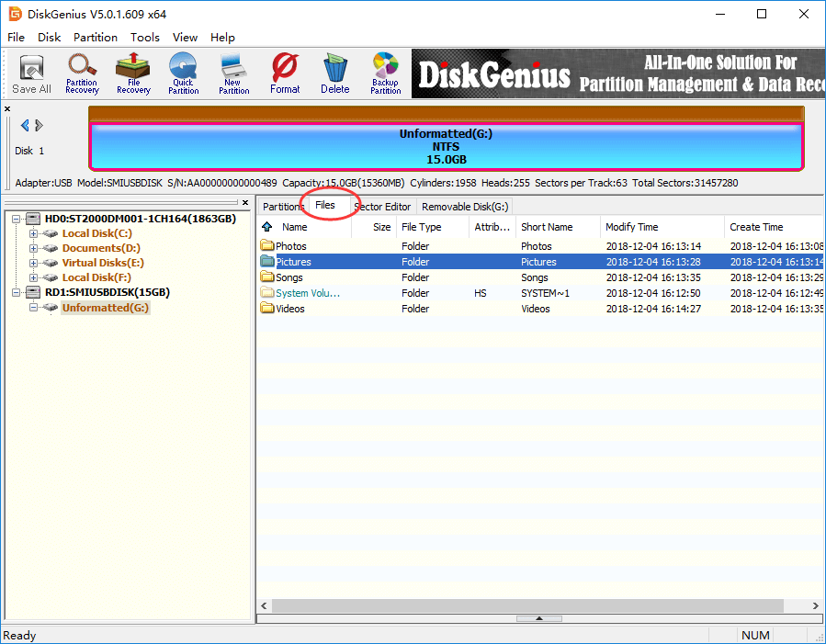Switch to the Files tab

point(325,206)
